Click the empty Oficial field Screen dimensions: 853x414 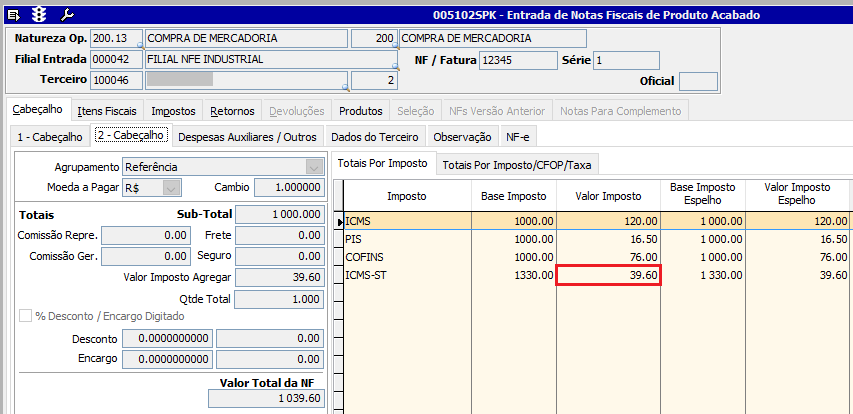tap(699, 82)
